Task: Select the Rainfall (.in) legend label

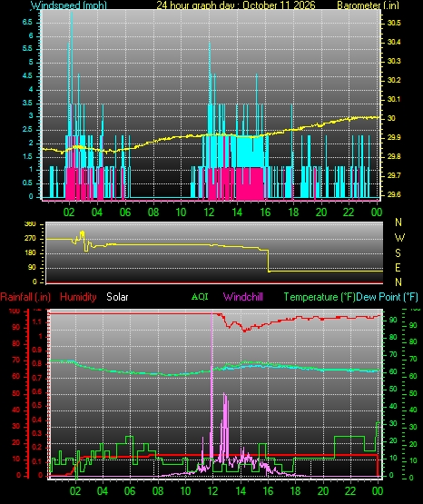Action: [25, 297]
